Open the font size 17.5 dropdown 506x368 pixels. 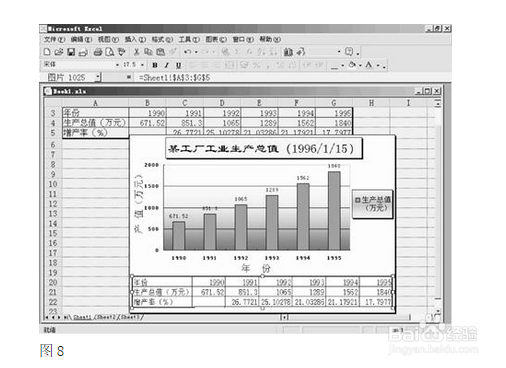pos(142,65)
